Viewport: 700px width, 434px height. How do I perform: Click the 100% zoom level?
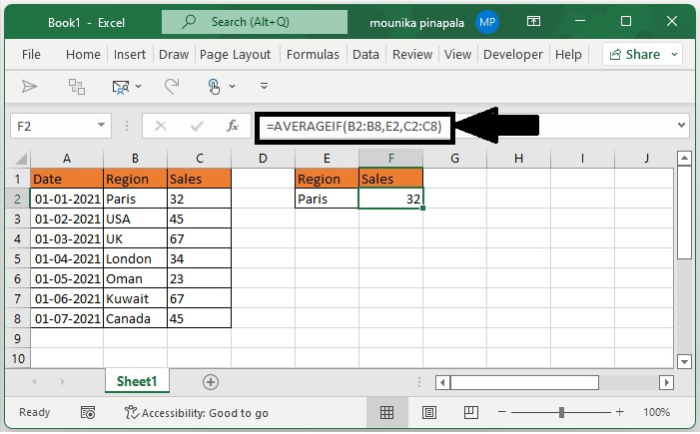coord(656,412)
